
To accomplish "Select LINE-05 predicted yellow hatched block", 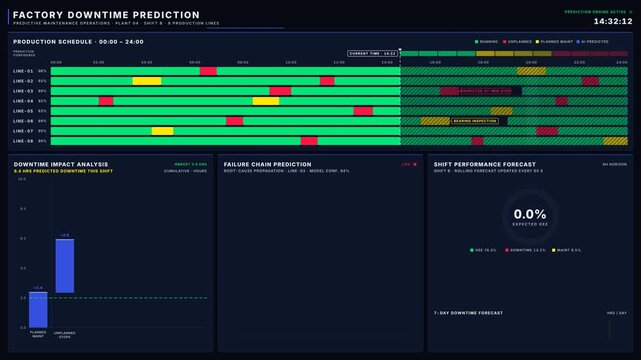I will pyautogui.click(x=501, y=111).
